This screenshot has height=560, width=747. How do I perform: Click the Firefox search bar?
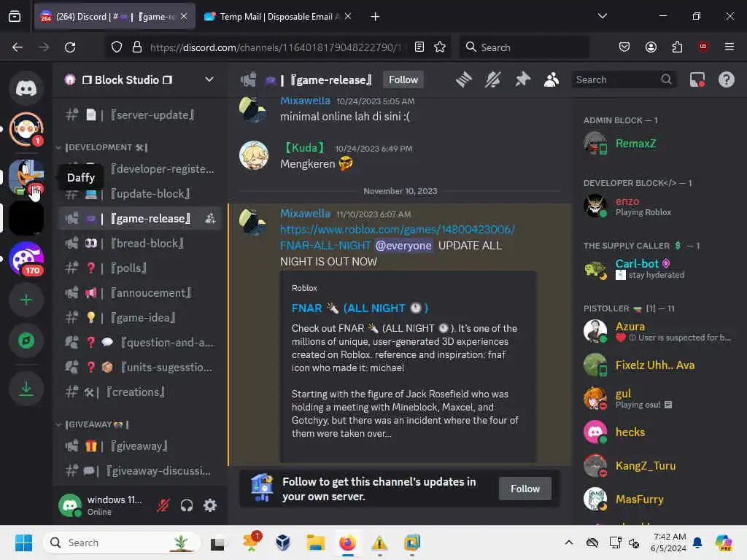click(524, 47)
